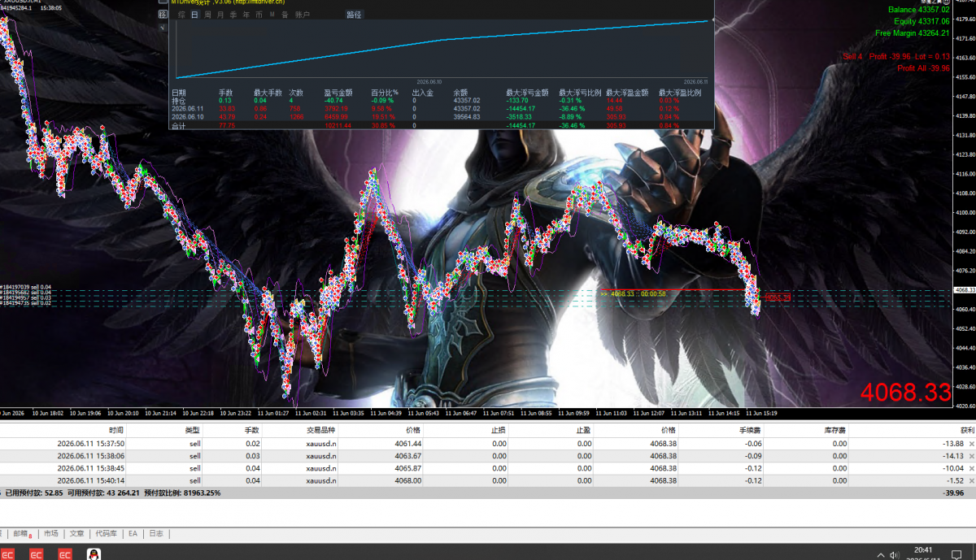
Task: Close the sell order with profit -14.13
Action: pyautogui.click(x=970, y=456)
